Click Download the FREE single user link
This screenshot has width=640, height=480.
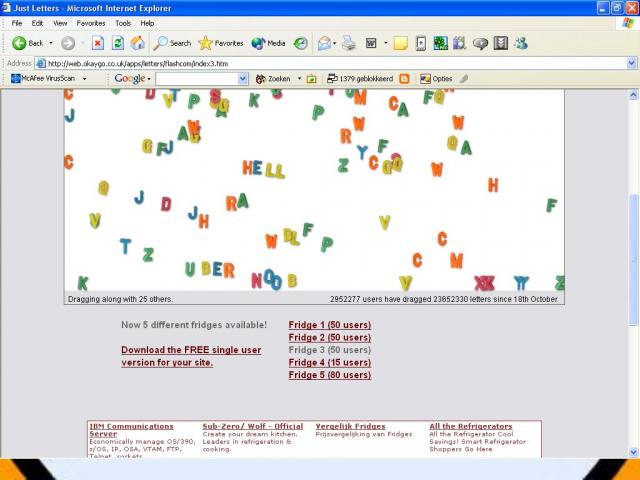191,356
